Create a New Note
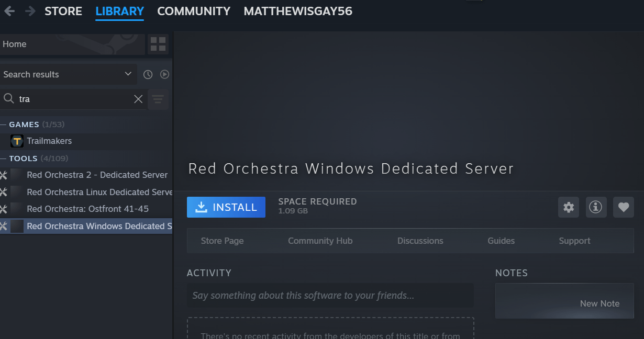 coord(599,303)
